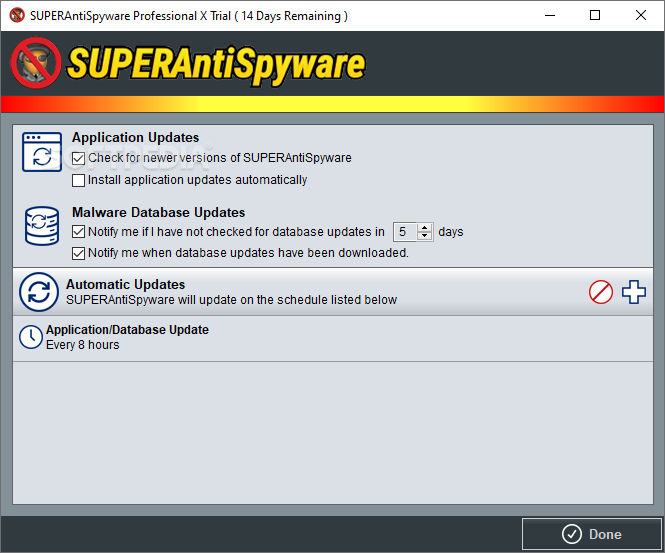Click the Automatic Updates refresh circle icon

point(39,292)
